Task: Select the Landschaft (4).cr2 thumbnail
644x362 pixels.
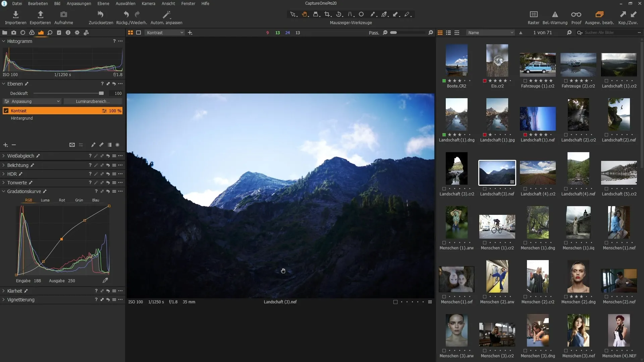Action: pos(538,173)
